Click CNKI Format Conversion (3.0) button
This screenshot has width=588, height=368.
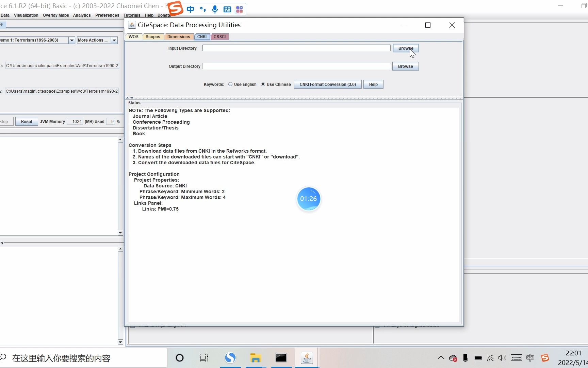click(328, 85)
